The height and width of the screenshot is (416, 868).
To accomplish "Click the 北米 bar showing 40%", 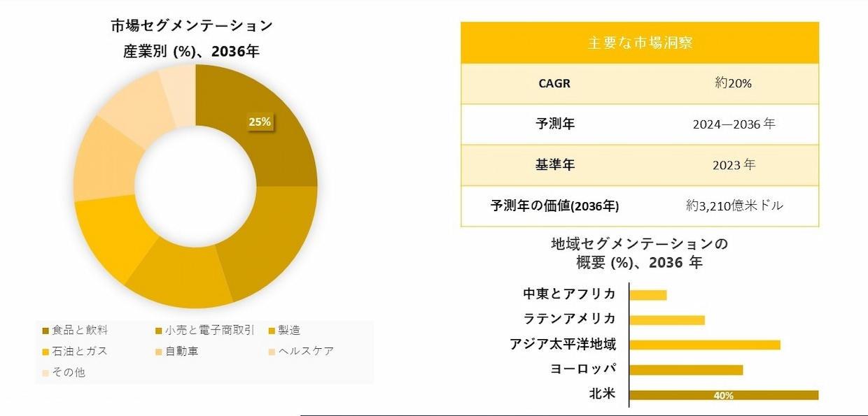I will coord(724,395).
